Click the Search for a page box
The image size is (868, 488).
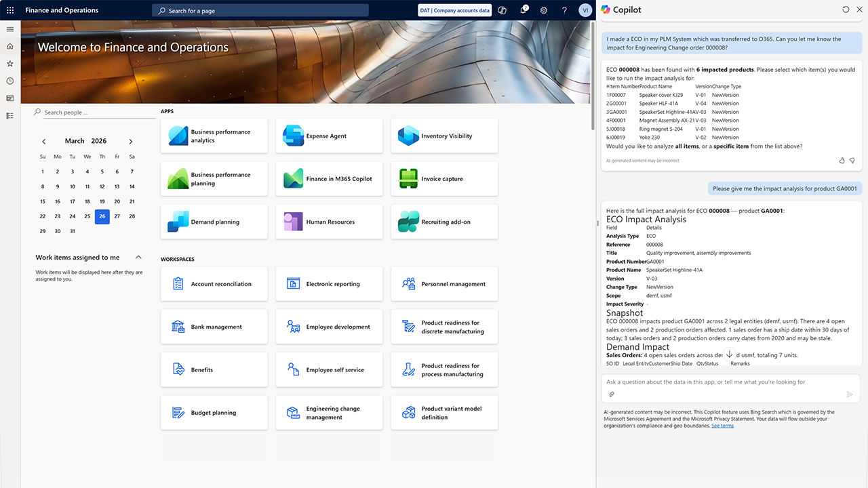260,10
